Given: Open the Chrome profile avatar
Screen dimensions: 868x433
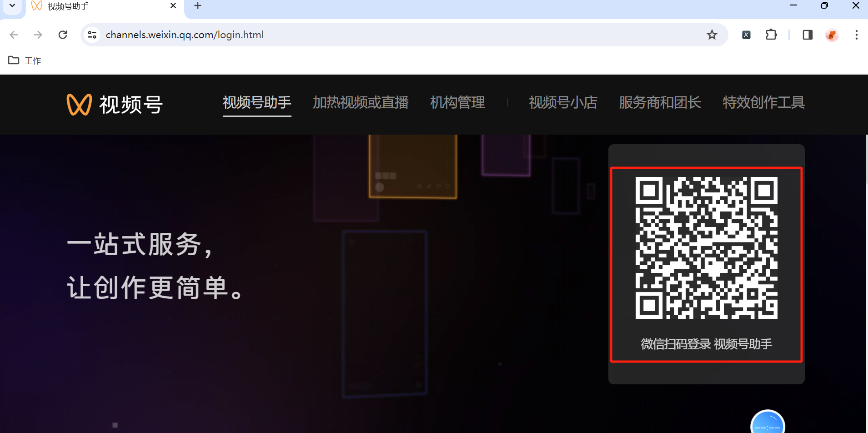Looking at the screenshot, I should [832, 35].
